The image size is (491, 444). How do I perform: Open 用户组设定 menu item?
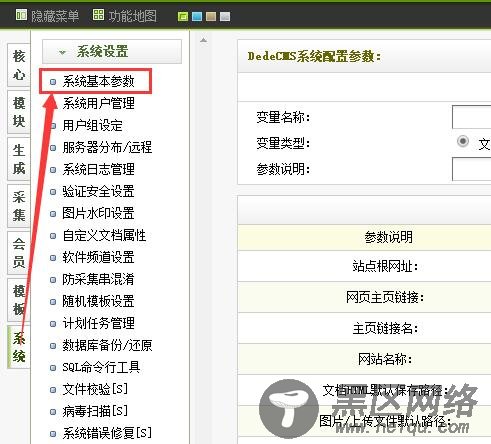click(92, 126)
